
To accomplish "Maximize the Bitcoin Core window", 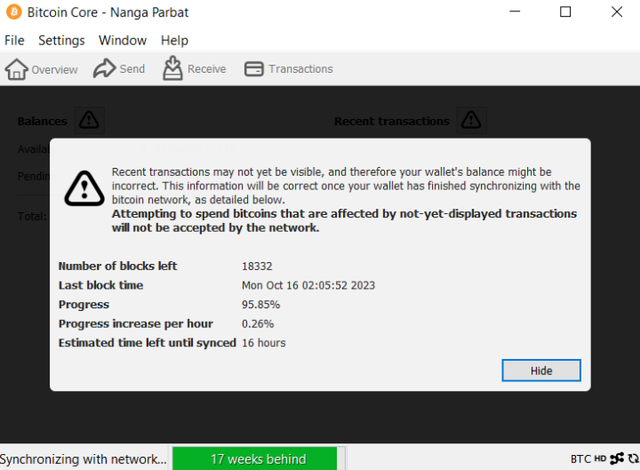I will (x=565, y=12).
